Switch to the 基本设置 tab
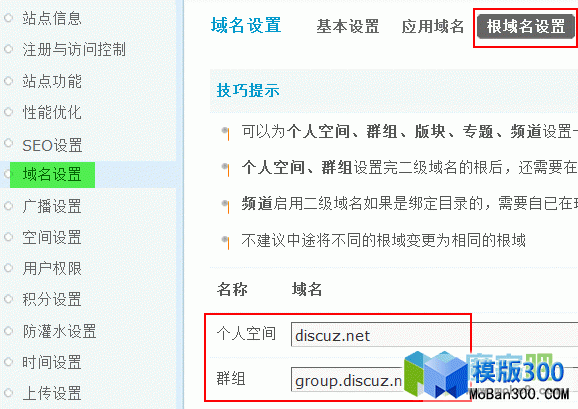The height and width of the screenshot is (409, 578). click(x=348, y=27)
